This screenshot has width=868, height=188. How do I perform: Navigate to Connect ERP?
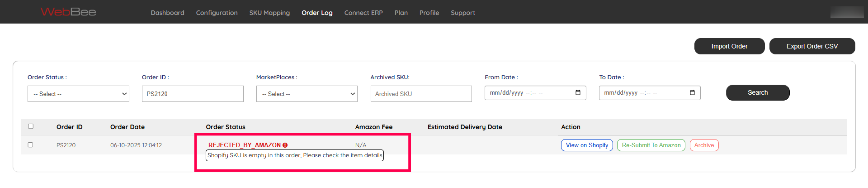(363, 13)
